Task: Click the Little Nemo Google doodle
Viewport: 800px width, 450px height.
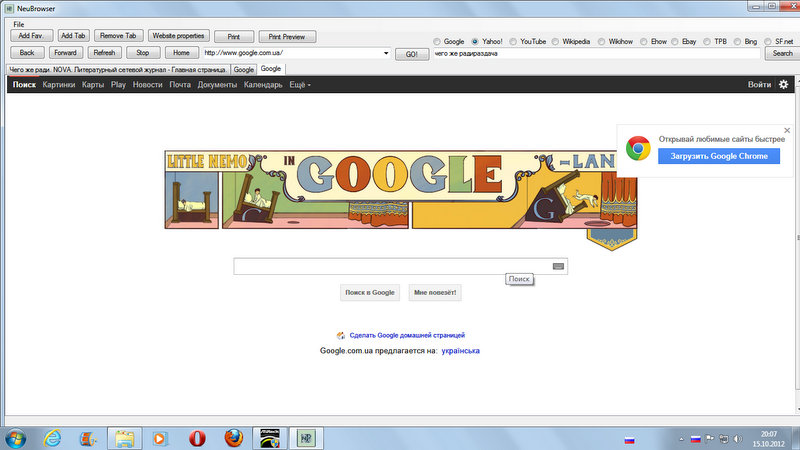Action: (x=401, y=199)
